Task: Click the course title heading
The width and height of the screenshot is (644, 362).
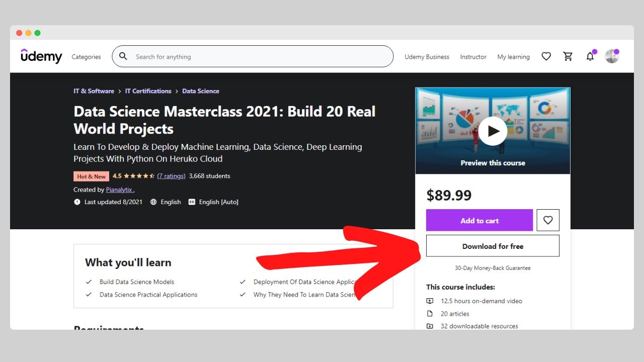Action: [x=224, y=120]
